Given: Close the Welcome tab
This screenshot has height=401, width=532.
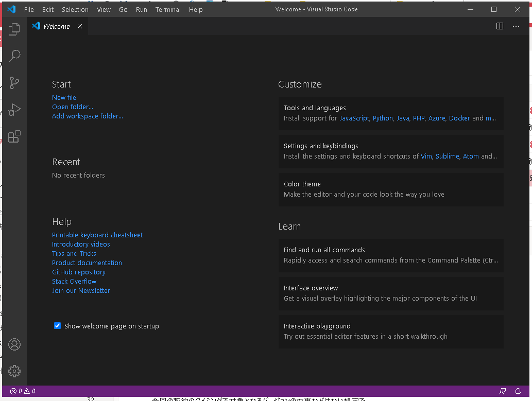Looking at the screenshot, I should point(80,26).
